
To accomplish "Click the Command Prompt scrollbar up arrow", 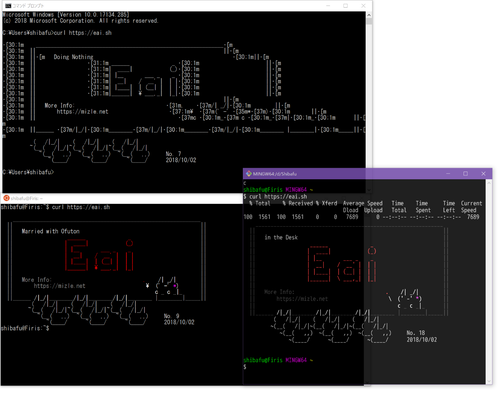I will click(369, 15).
